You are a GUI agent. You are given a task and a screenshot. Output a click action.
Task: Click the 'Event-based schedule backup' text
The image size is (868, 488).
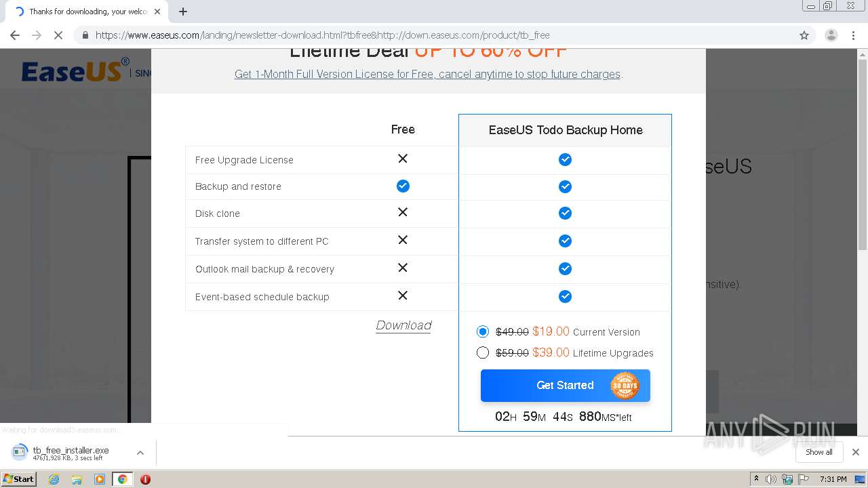pos(262,297)
